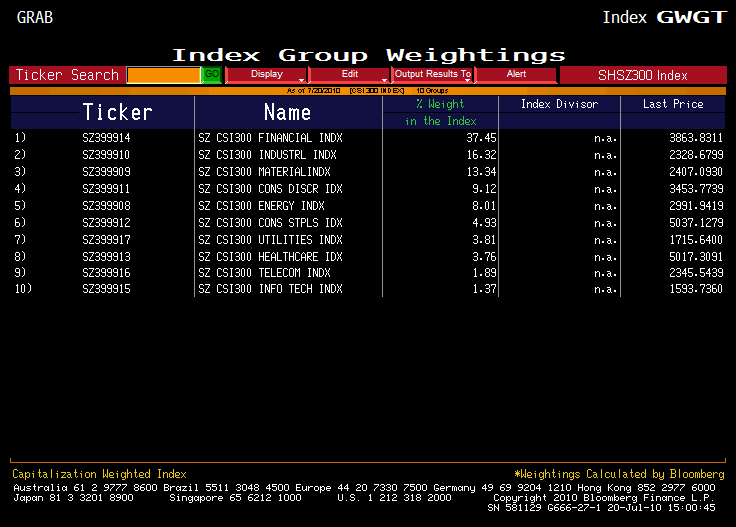Screen dimensions: 736x527
Task: Click last price 5017.3091
Action: point(696,257)
